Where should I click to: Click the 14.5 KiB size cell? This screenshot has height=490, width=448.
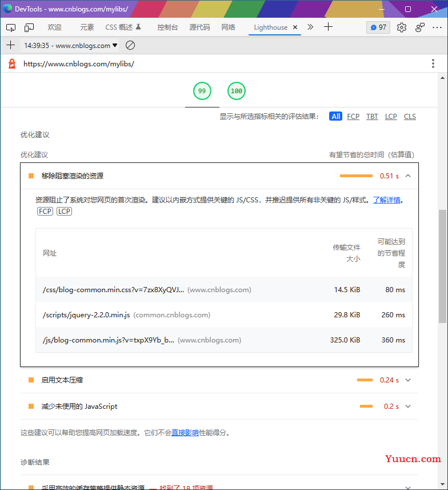[347, 290]
